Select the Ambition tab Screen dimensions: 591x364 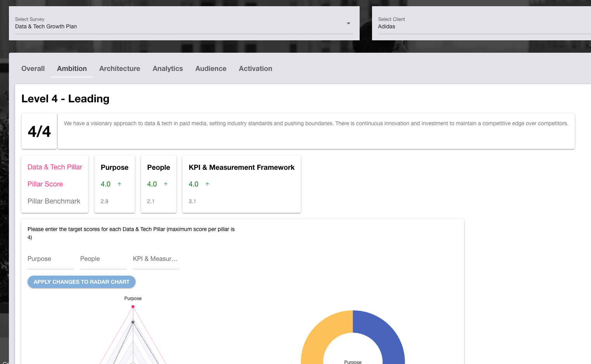[72, 69]
